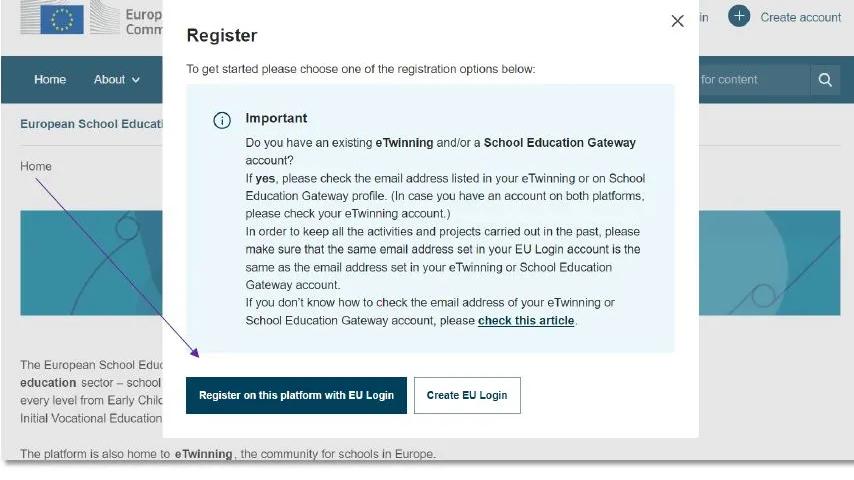Screen dimensions: 854x480
Task: Click the Home breadcrumb link
Action: pyautogui.click(x=36, y=166)
